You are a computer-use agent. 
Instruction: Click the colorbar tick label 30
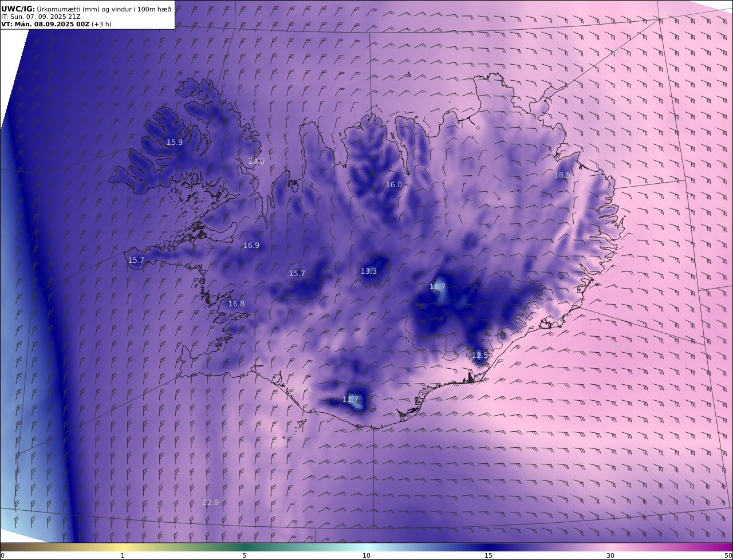coord(610,555)
